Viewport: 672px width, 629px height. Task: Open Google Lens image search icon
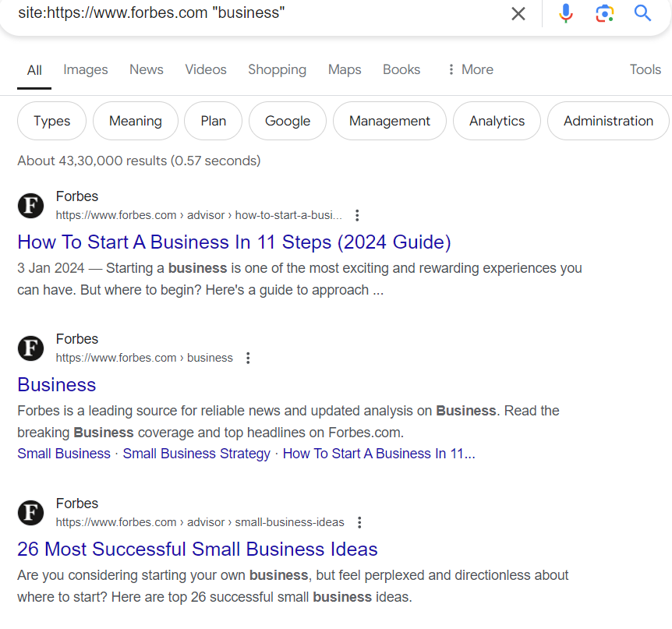pyautogui.click(x=604, y=13)
